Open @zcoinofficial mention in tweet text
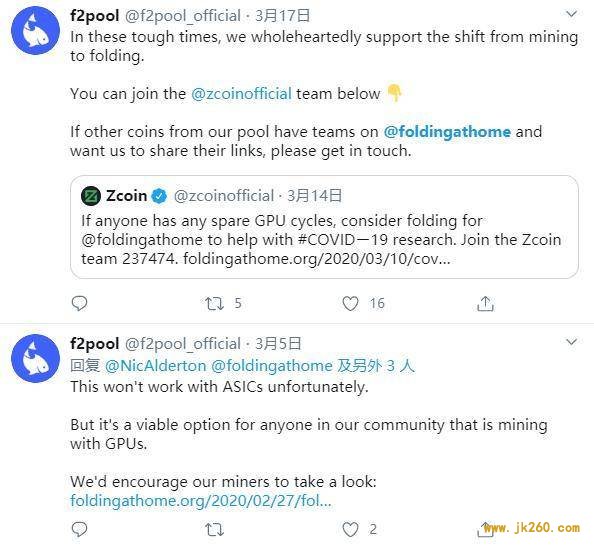 pyautogui.click(x=241, y=94)
